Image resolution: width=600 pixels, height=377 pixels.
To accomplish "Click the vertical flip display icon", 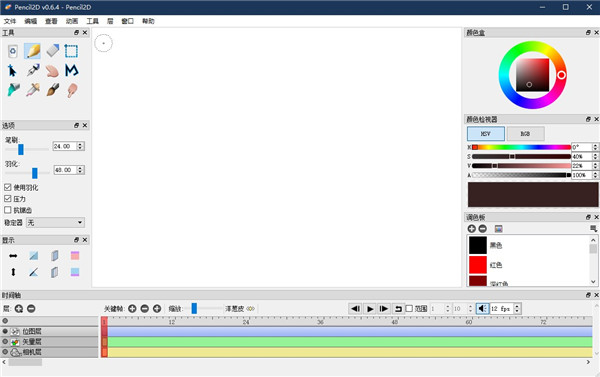I will tap(13, 272).
